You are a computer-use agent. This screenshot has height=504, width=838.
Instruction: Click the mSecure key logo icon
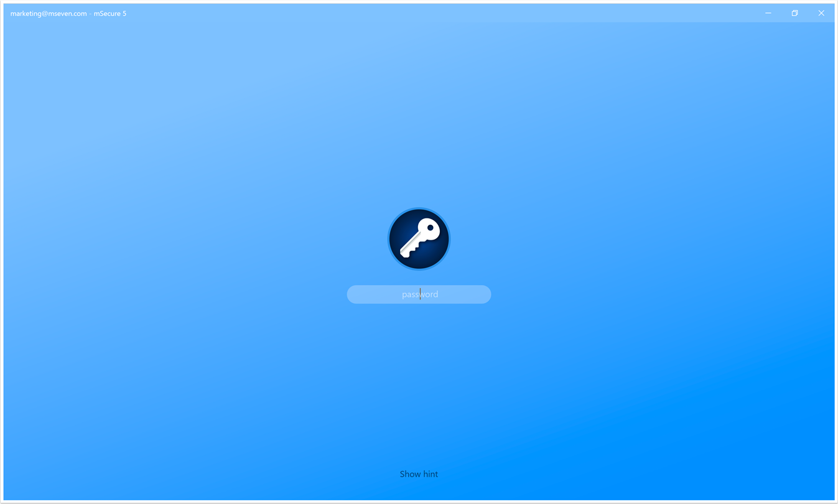tap(419, 239)
